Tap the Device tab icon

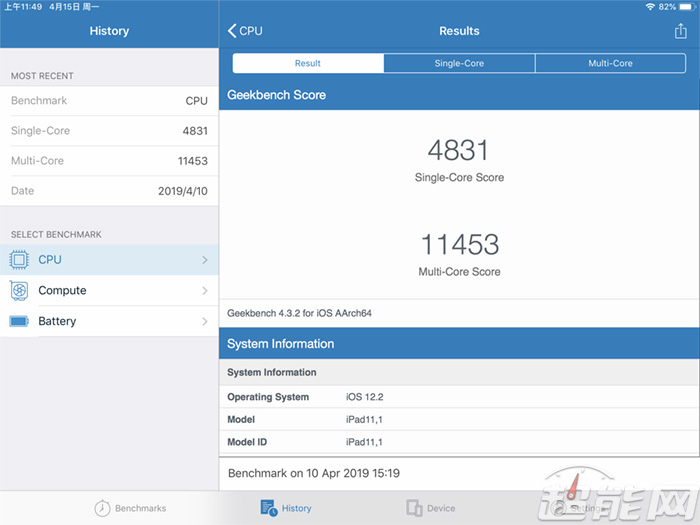pos(414,508)
